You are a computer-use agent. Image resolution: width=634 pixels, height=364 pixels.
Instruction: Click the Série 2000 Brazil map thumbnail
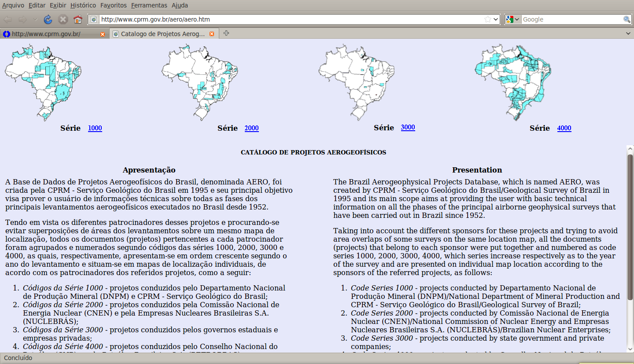[x=200, y=82]
